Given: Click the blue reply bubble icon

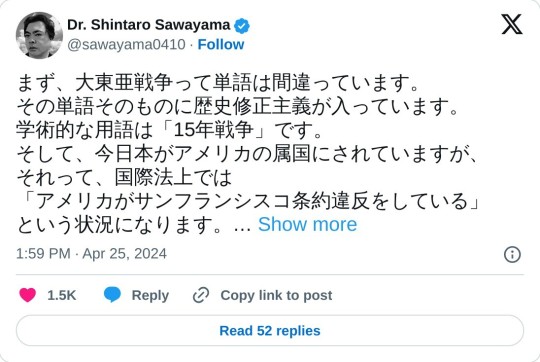Looking at the screenshot, I should (x=112, y=295).
